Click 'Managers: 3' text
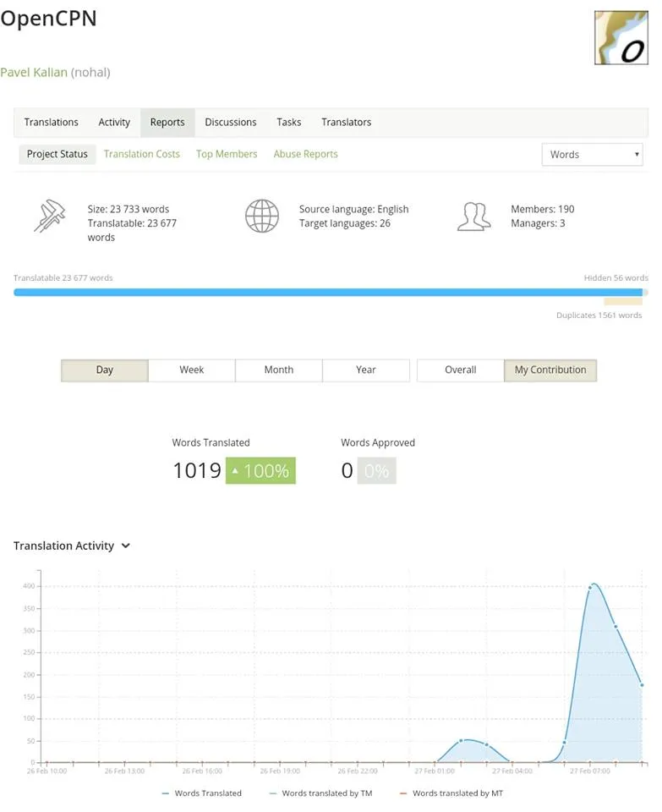Image resolution: width=662 pixels, height=812 pixels. 538,223
